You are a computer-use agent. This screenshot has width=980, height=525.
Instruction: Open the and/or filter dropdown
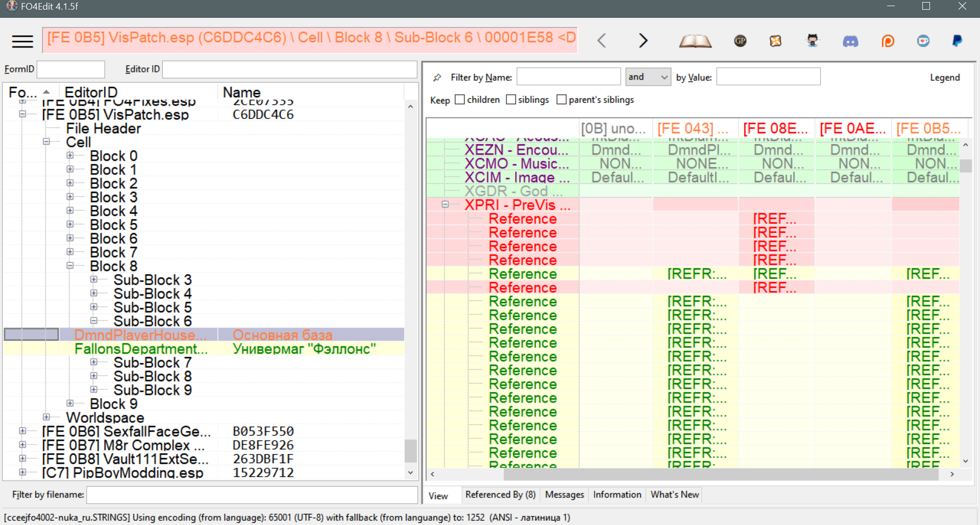648,77
